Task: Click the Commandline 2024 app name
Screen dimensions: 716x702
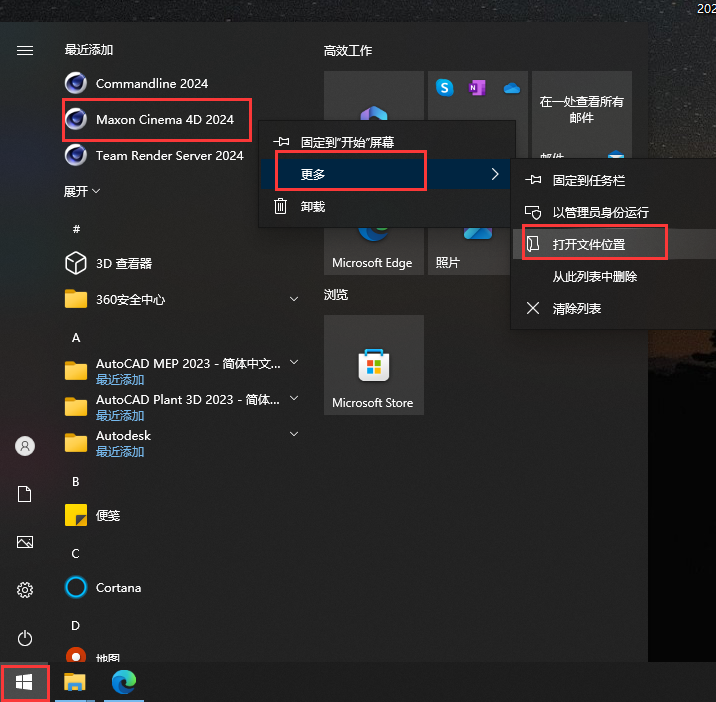Action: [152, 84]
